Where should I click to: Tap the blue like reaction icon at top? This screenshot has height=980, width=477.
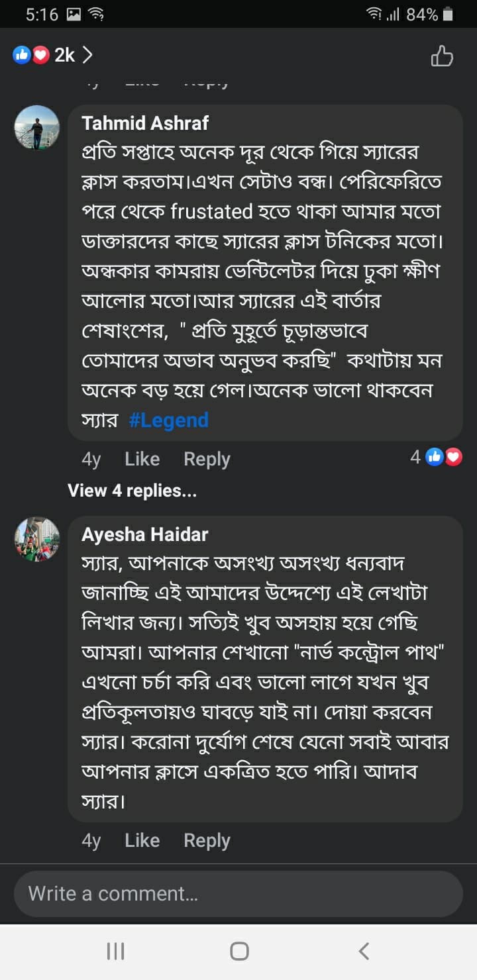22,55
